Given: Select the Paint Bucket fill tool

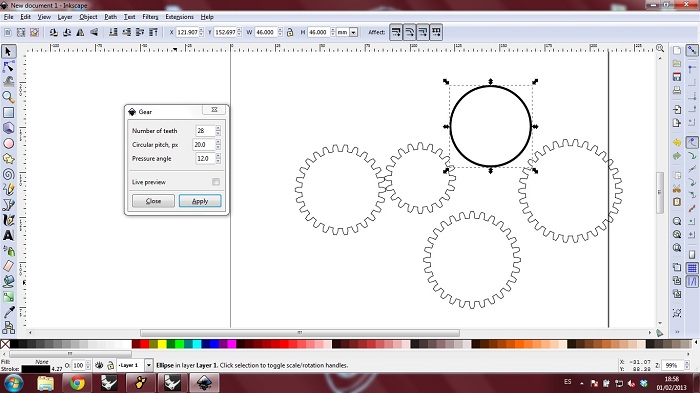Looking at the screenshot, I should [8, 281].
